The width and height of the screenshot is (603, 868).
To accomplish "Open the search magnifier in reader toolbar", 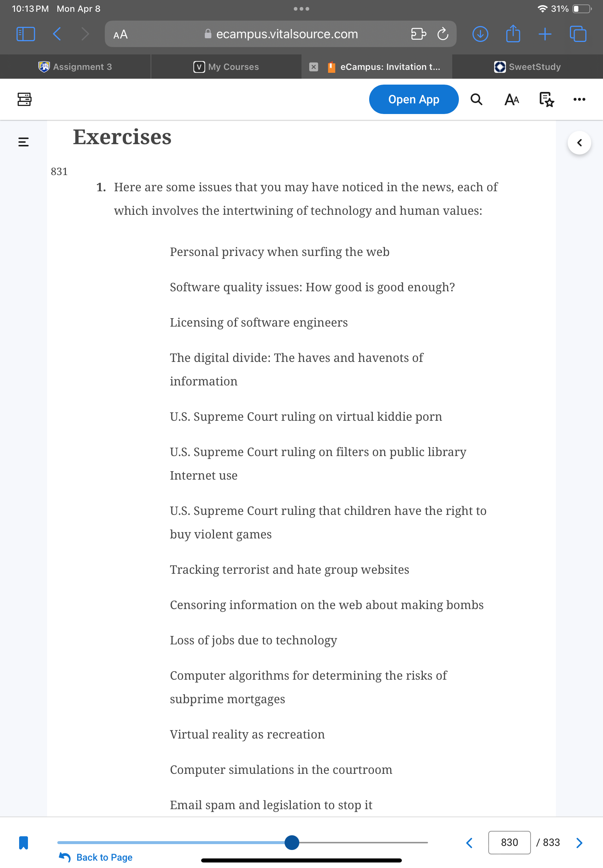I will point(477,99).
